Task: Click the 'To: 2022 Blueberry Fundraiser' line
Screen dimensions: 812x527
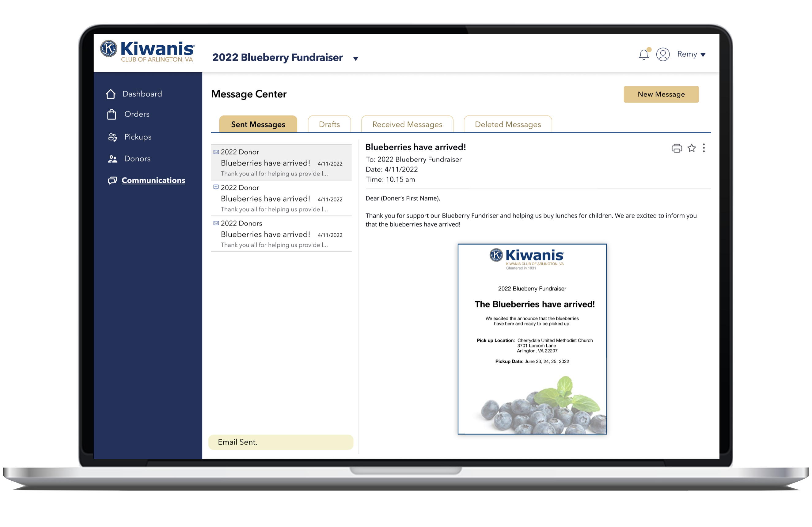Action: (x=413, y=160)
